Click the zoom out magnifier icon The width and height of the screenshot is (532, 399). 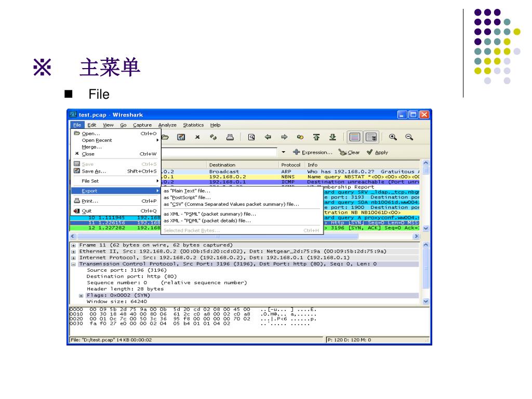pos(409,137)
